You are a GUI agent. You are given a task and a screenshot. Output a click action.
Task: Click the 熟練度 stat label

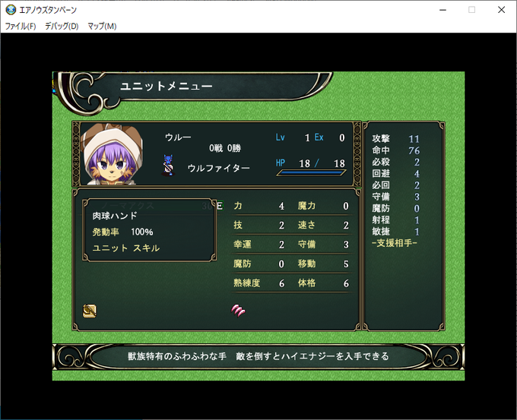(x=246, y=283)
